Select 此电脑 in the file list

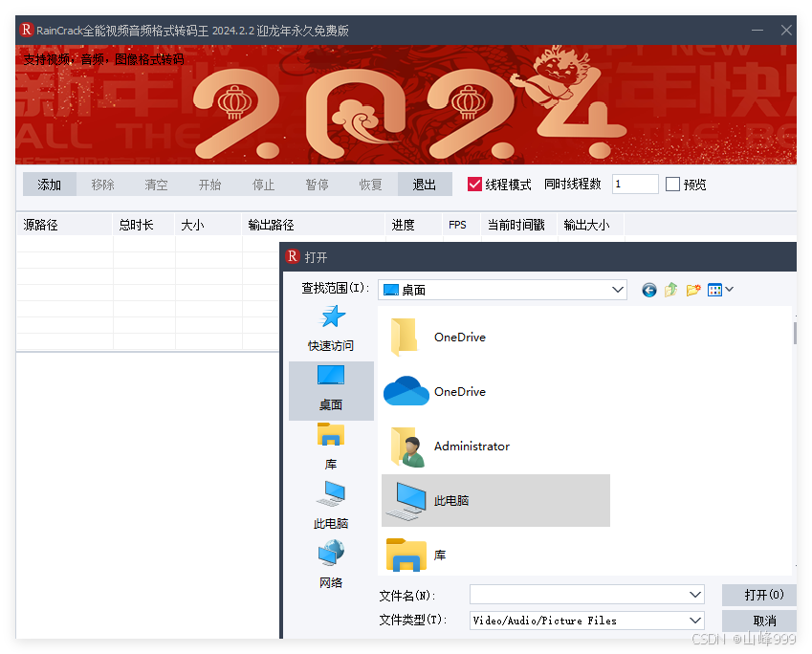click(x=495, y=501)
